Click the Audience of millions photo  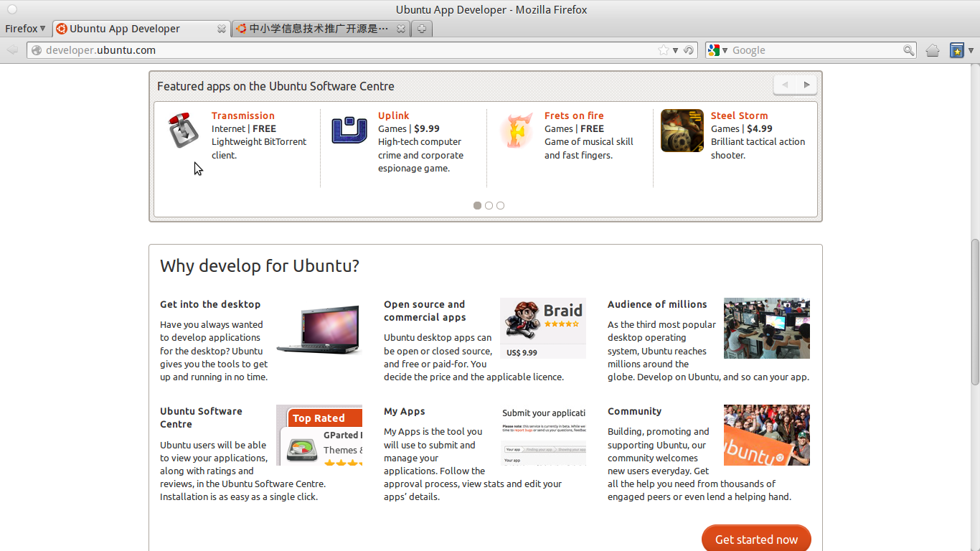coord(767,328)
